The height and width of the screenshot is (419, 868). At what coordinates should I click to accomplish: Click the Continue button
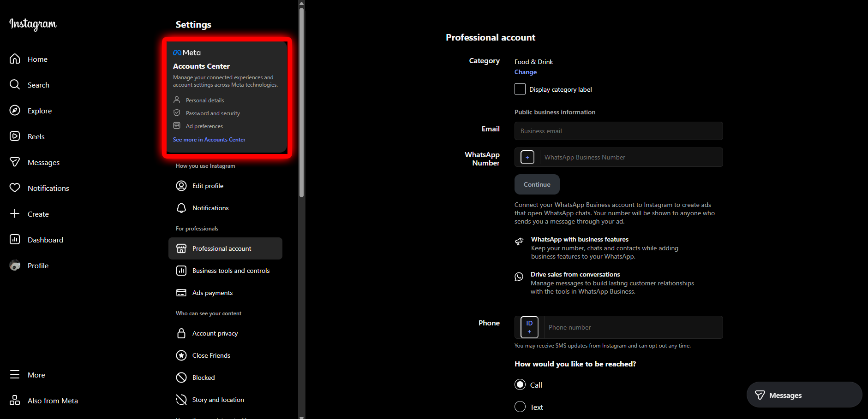[x=537, y=184]
